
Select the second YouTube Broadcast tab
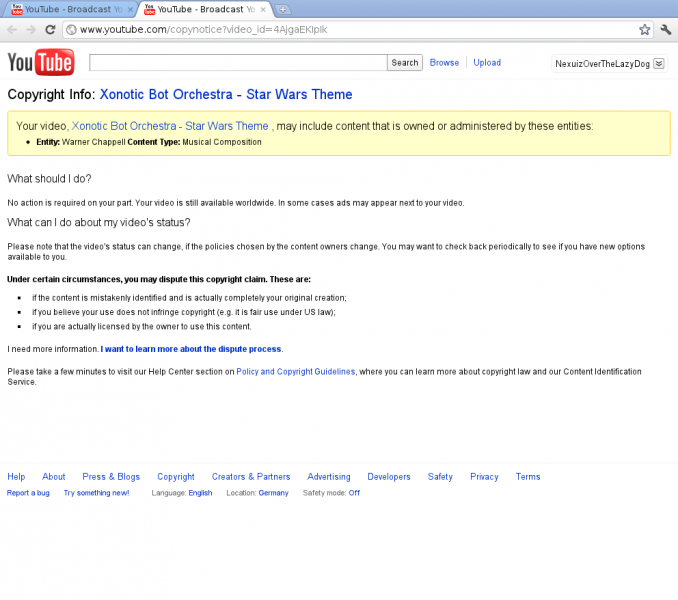pyautogui.click(x=203, y=10)
